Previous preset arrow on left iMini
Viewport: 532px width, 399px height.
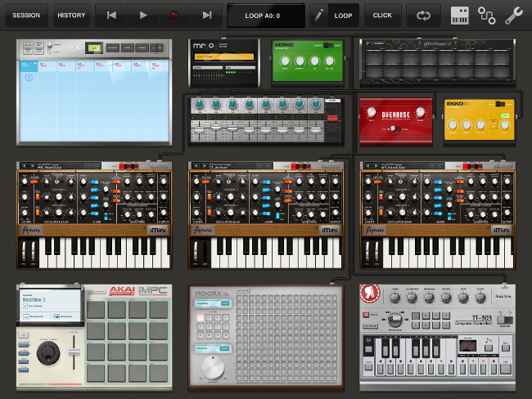pyautogui.click(x=24, y=166)
